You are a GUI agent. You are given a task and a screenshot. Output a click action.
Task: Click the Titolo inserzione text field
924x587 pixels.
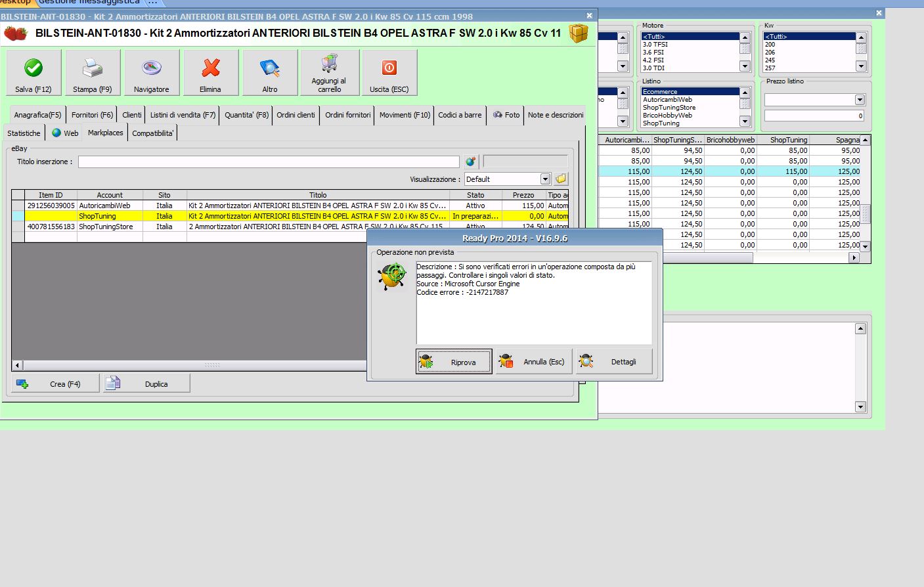coord(269,162)
